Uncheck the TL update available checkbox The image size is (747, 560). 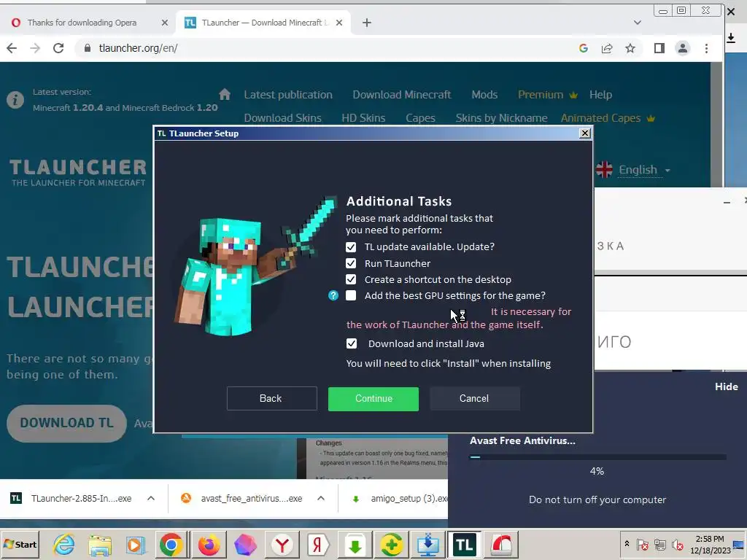pyautogui.click(x=351, y=247)
